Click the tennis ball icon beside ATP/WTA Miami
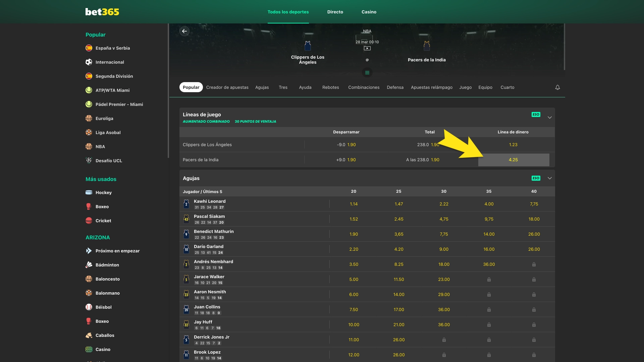 (x=89, y=90)
